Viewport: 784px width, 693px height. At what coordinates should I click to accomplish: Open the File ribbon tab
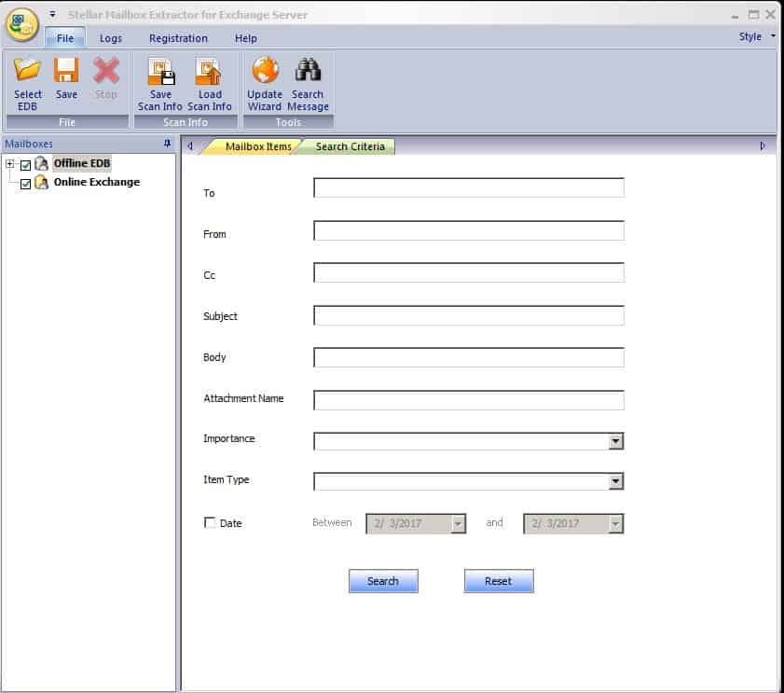65,38
